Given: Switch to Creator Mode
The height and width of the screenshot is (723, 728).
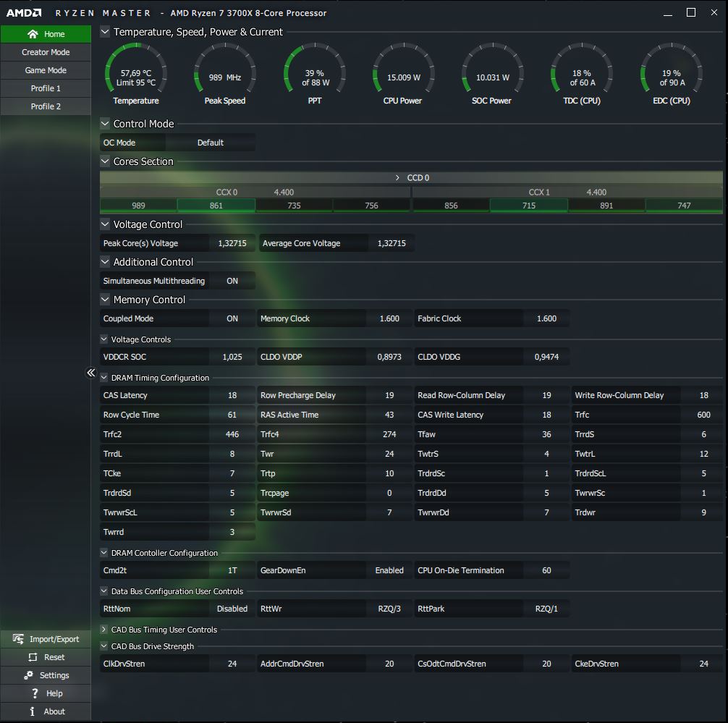Looking at the screenshot, I should click(x=46, y=52).
